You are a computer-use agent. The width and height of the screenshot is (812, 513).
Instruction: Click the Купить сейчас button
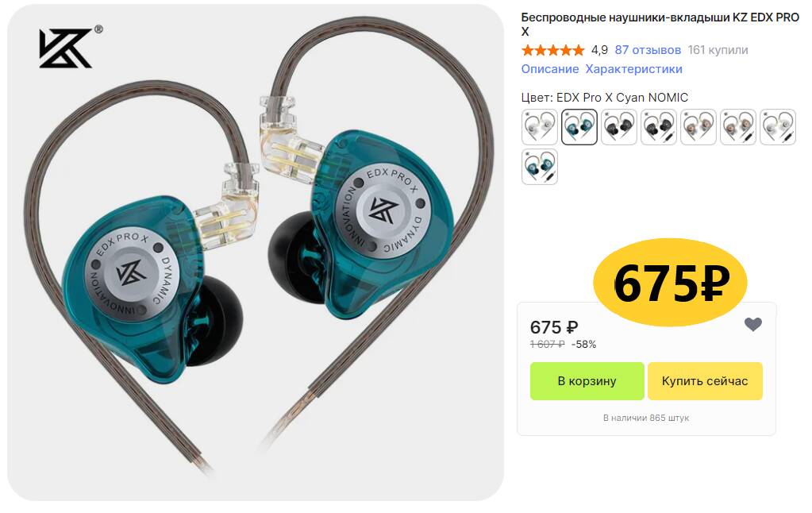point(705,381)
